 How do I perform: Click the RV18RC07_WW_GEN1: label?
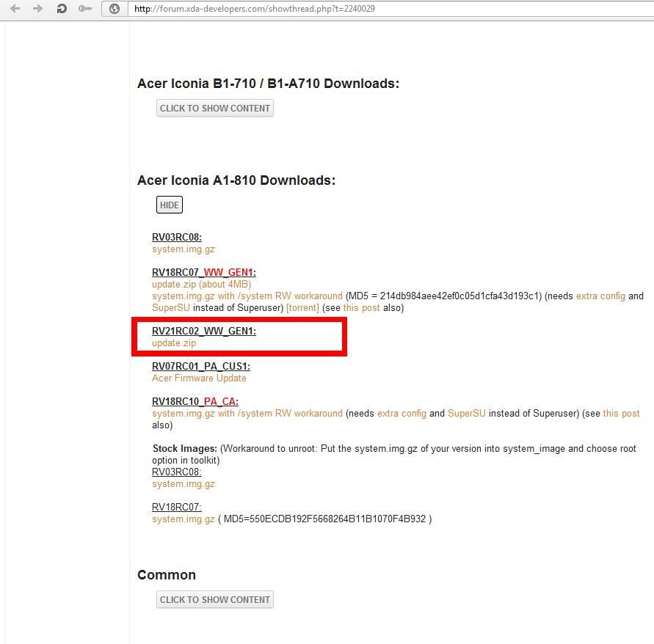coord(204,272)
